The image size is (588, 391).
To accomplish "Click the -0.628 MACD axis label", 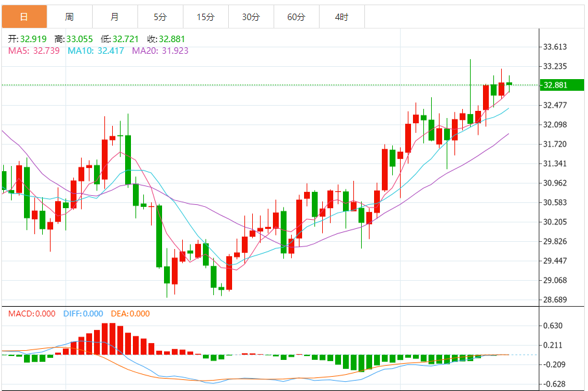I will [x=554, y=385].
